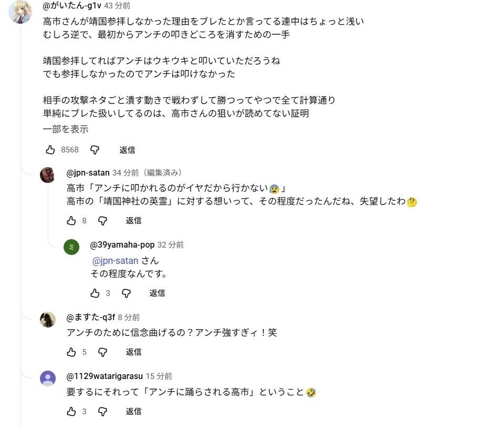Dislike @jpn-satan's reply
504x440 pixels.
[x=103, y=221]
